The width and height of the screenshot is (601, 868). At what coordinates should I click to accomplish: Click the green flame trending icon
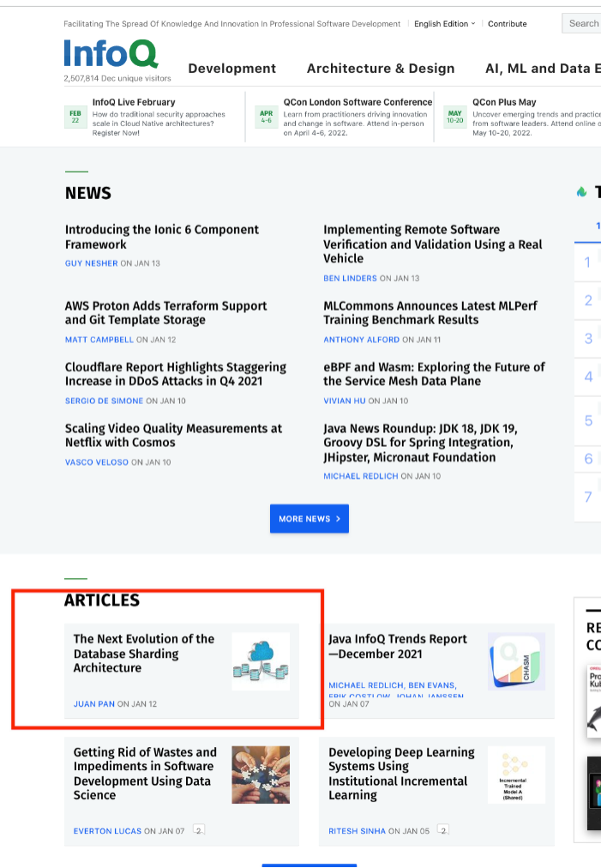[581, 192]
